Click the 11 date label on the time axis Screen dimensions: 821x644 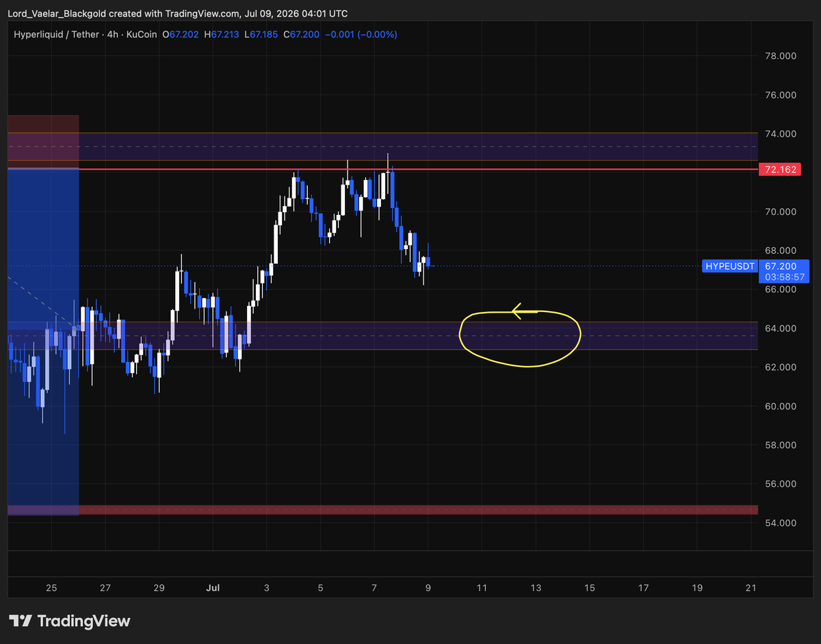[x=482, y=588]
